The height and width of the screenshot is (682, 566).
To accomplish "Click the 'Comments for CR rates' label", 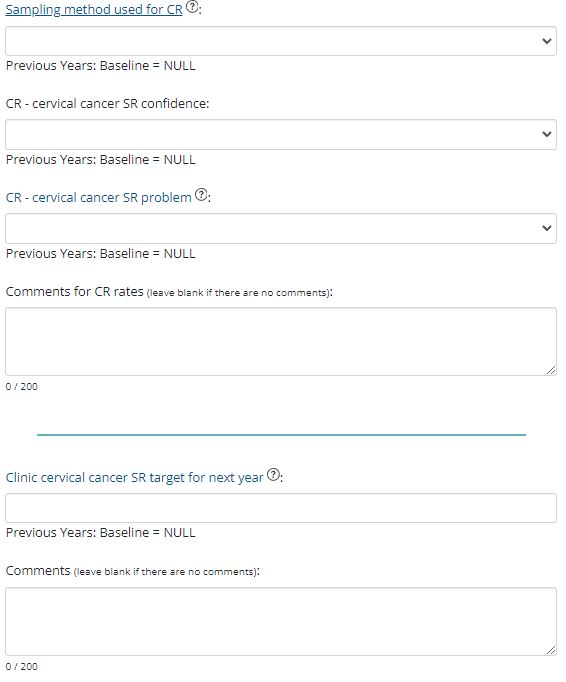I will [74, 291].
